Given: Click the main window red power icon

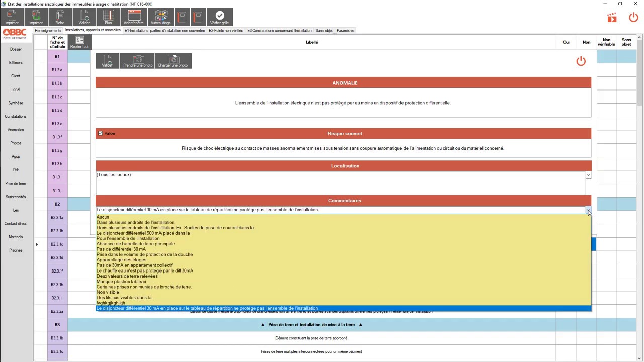Looking at the screenshot, I should [x=633, y=18].
